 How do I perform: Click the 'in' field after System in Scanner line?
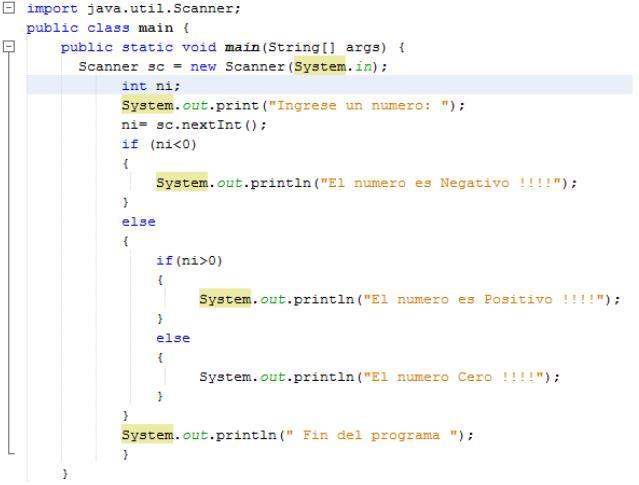point(363,66)
